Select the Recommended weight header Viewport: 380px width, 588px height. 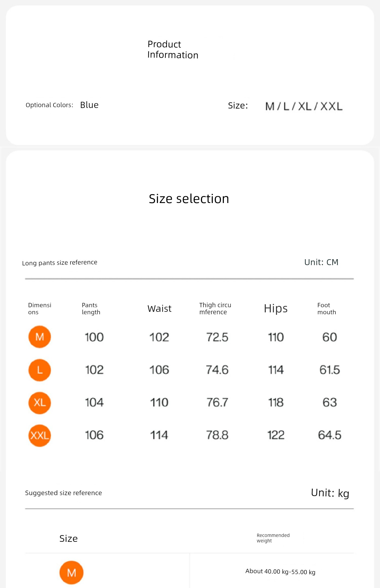pyautogui.click(x=273, y=538)
